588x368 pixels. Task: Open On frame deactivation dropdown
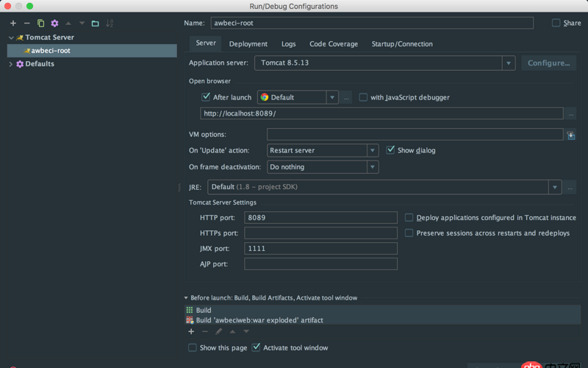click(x=373, y=167)
